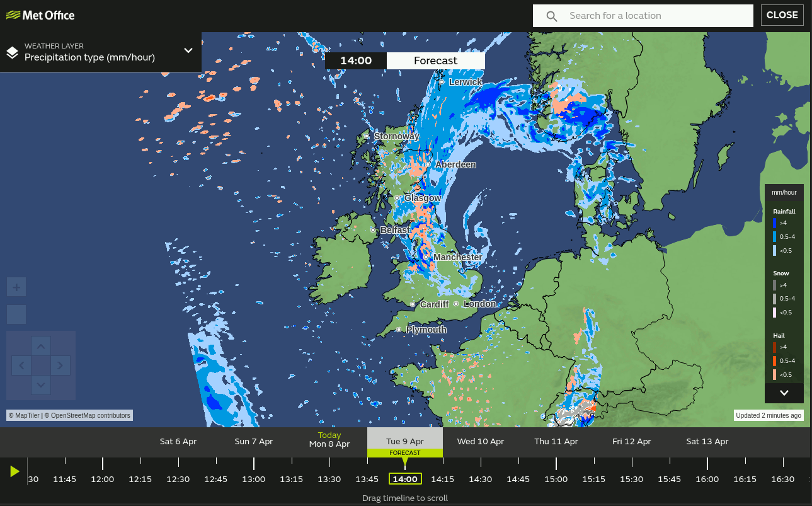
Task: Focus the location search field
Action: tap(643, 16)
